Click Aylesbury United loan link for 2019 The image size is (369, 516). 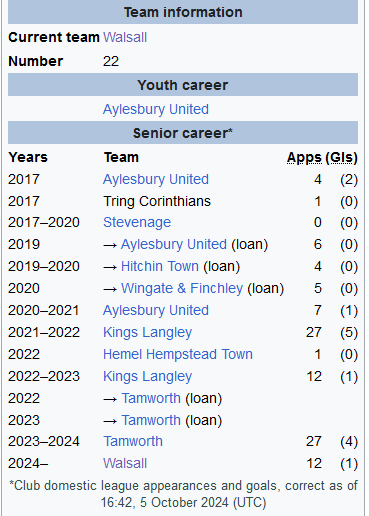[x=174, y=244]
